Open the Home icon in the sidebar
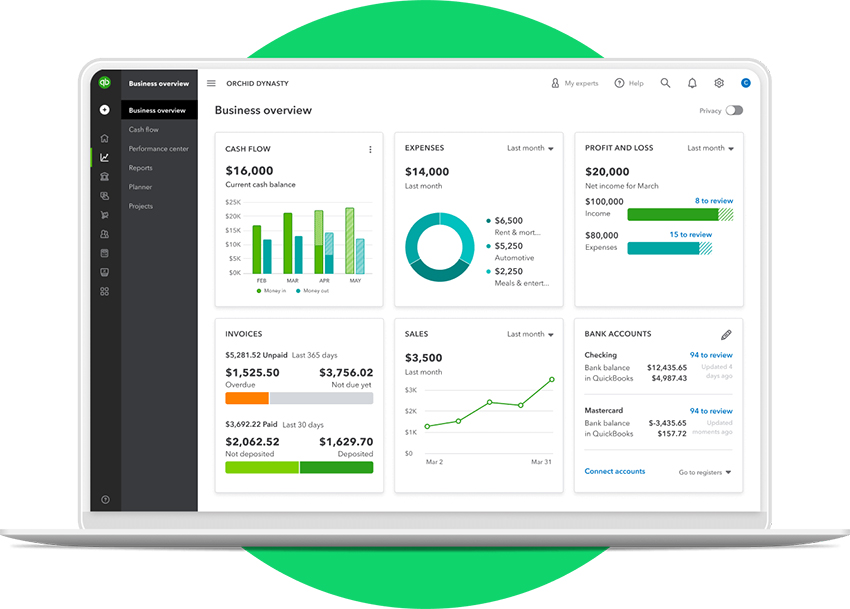The height and width of the screenshot is (609, 850). click(104, 140)
